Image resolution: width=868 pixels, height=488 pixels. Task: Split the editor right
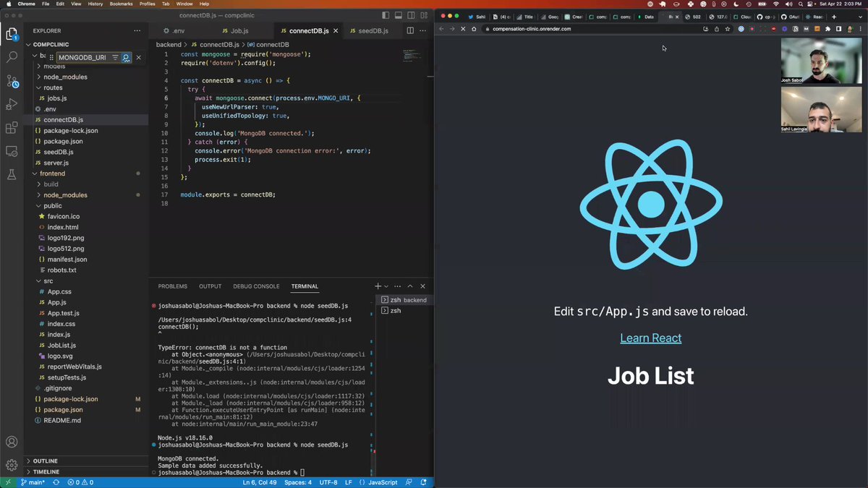410,30
